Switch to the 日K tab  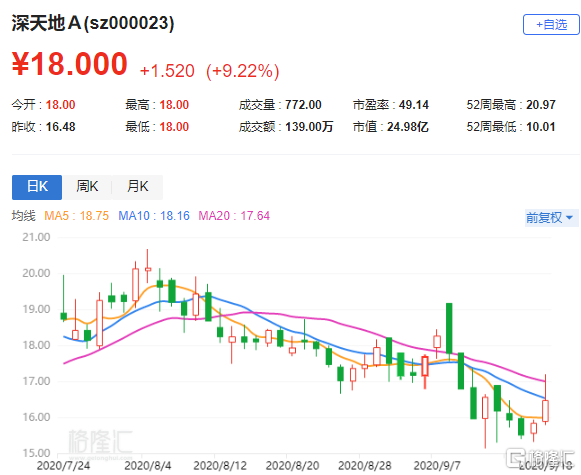(37, 187)
